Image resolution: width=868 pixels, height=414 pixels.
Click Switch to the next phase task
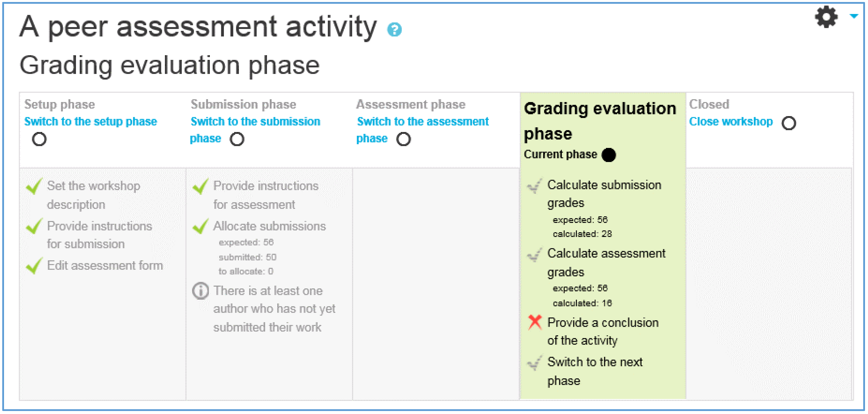(x=595, y=371)
